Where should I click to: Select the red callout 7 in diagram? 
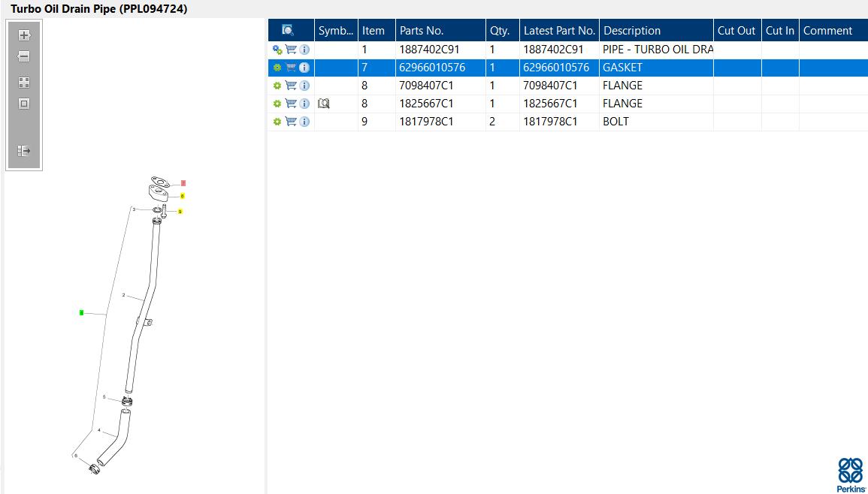183,183
